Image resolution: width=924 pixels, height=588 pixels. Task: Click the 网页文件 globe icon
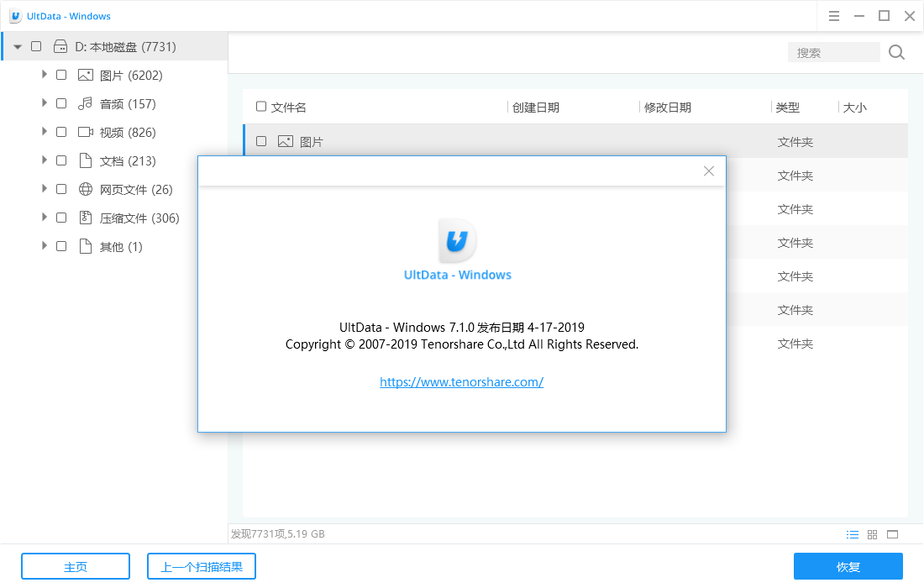click(x=86, y=189)
